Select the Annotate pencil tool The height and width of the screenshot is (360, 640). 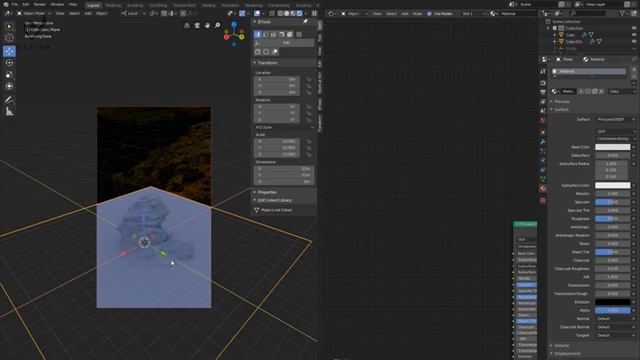[x=9, y=100]
